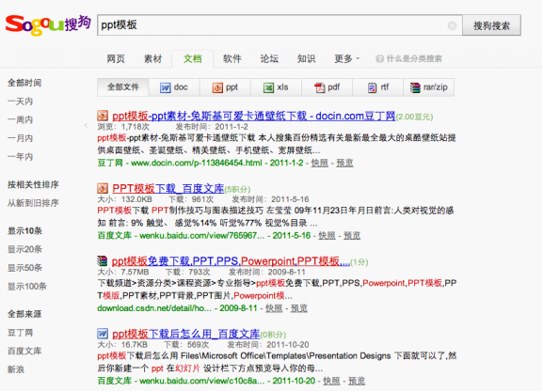Image resolution: width=543 pixels, height=392 pixels.
Task: Filter results to 一周内
Action: click(20, 119)
